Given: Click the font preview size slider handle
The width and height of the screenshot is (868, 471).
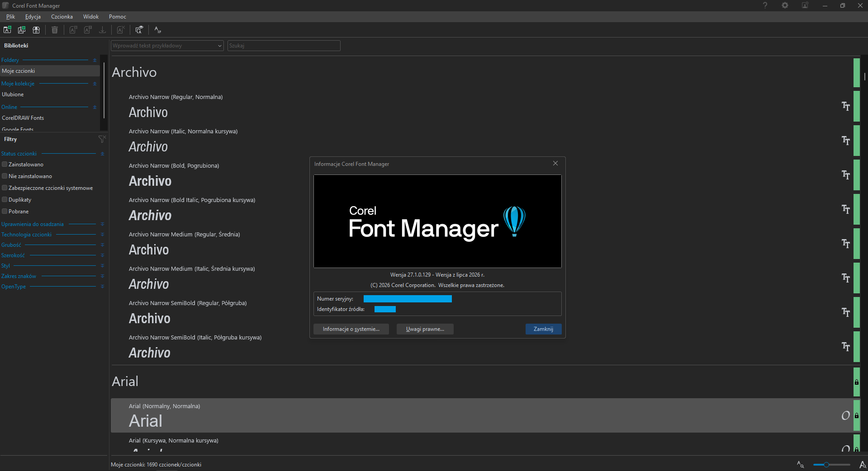Looking at the screenshot, I should click(826, 464).
